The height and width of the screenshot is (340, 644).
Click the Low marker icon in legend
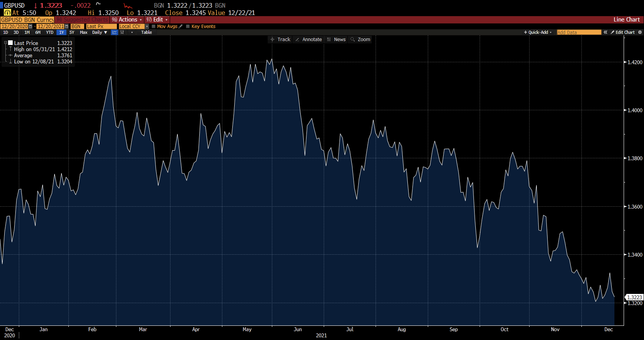[x=11, y=61]
